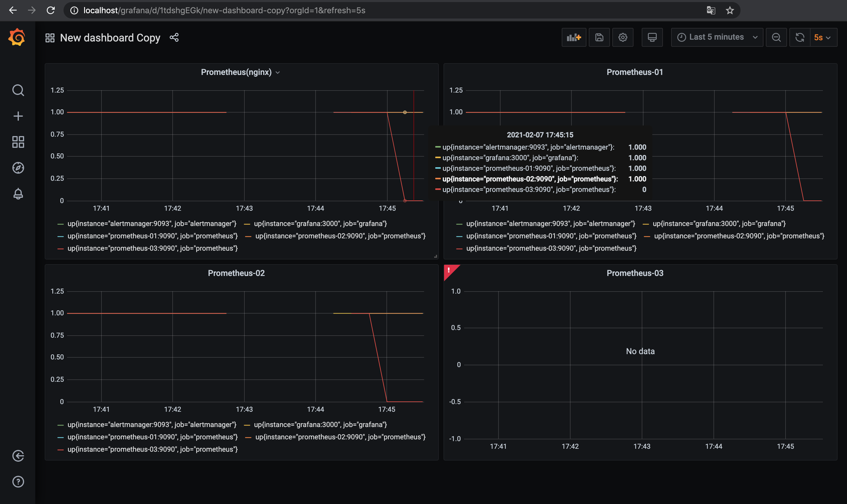Toggle alertmanager:9093 series in Prometheus-01 legend
Image resolution: width=847 pixels, height=504 pixels.
551,223
